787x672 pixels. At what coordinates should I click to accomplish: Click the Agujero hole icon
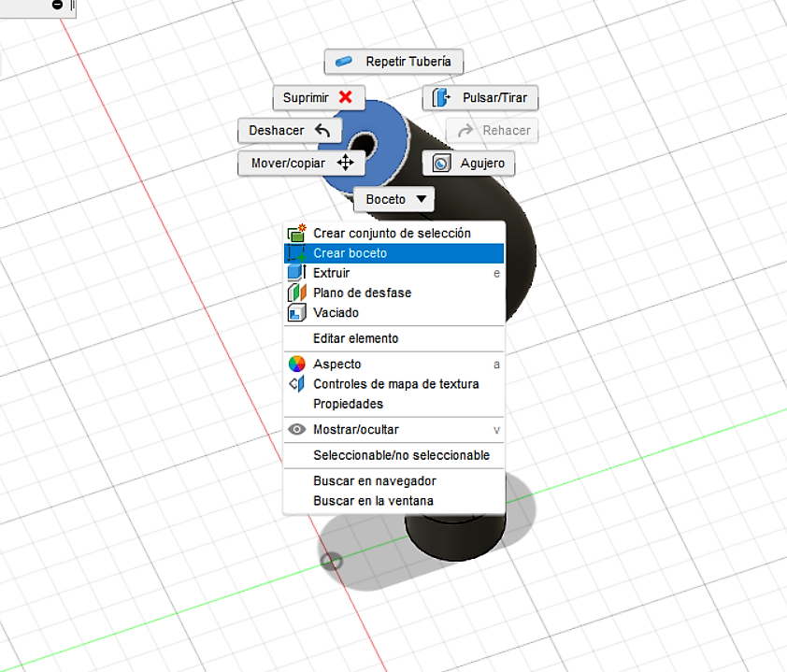[x=442, y=164]
